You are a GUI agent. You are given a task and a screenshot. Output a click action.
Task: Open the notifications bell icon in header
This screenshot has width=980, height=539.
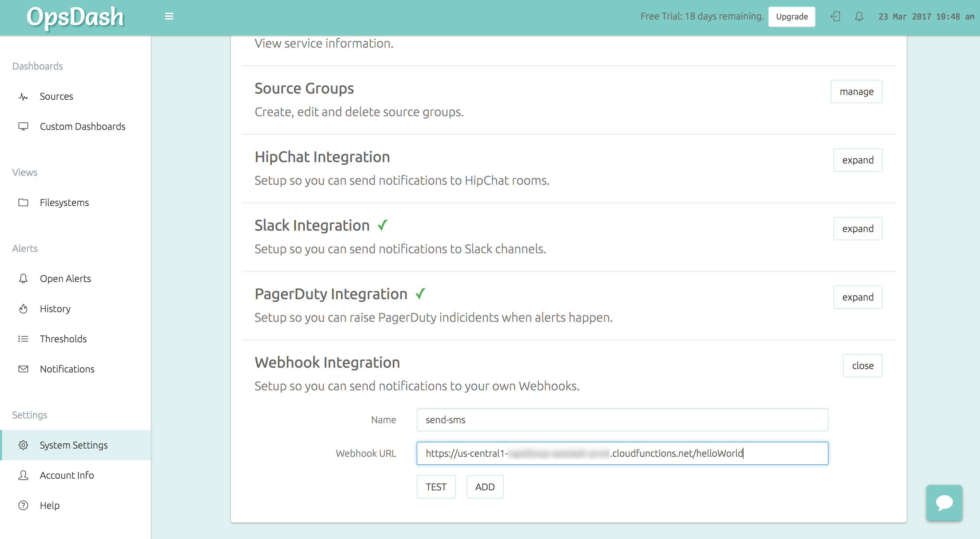[x=859, y=16]
